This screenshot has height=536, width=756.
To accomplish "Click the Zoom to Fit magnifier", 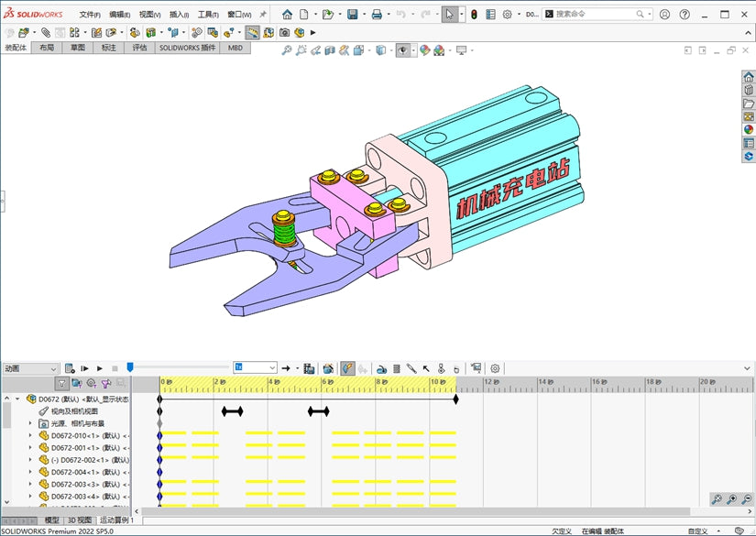I will tap(287, 50).
